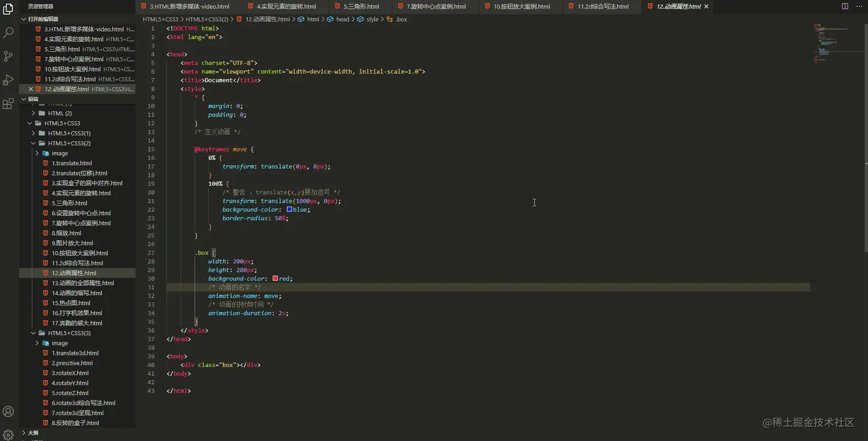868x441 pixels.
Task: Click the folder icon of HTML (2)
Action: click(42, 113)
